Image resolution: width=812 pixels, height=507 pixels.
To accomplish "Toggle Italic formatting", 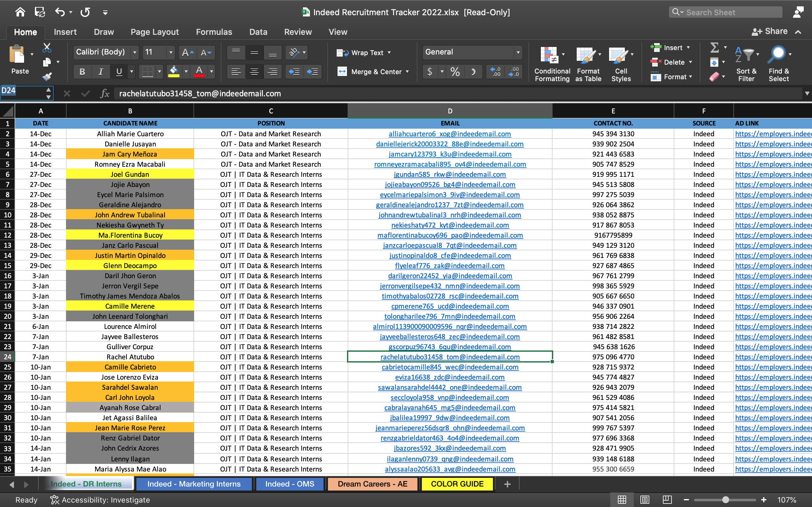I will coord(100,72).
